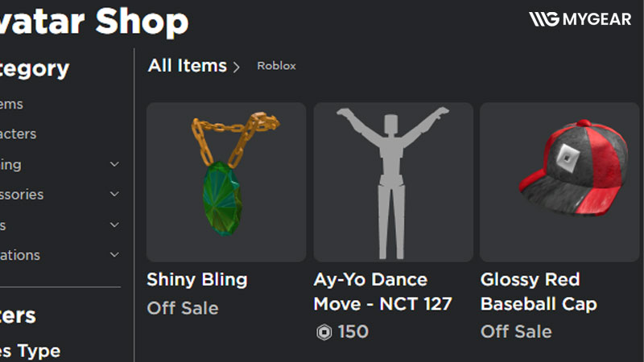The width and height of the screenshot is (644, 362).
Task: Open the Shiny Bling necklace thumbnail
Action: point(226,181)
